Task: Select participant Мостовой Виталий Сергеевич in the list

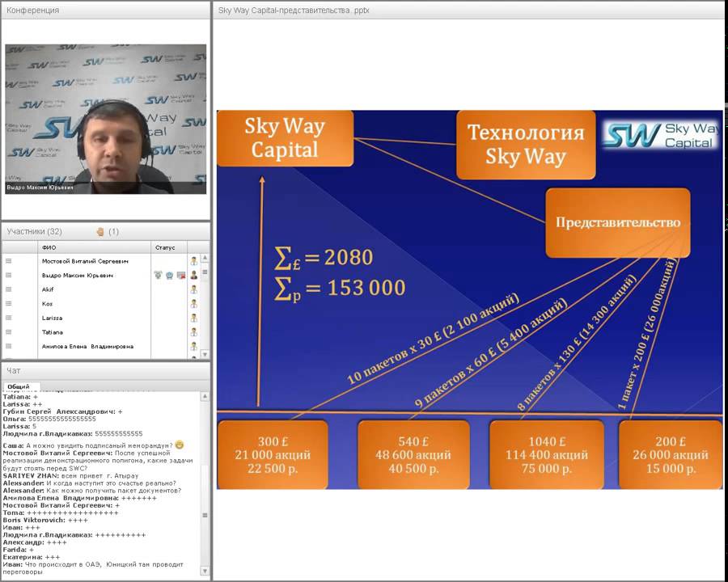Action: coord(85,261)
